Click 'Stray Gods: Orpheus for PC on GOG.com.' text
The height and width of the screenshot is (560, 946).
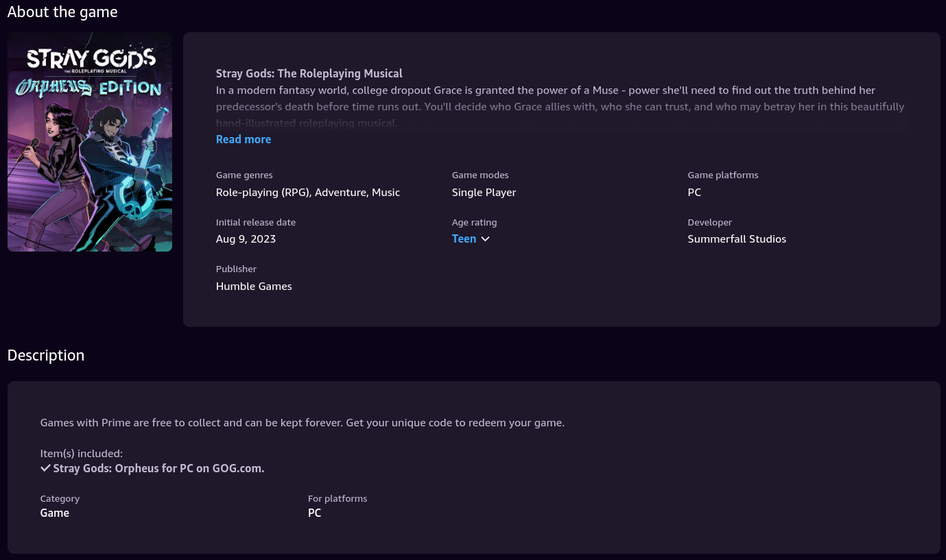pos(158,469)
